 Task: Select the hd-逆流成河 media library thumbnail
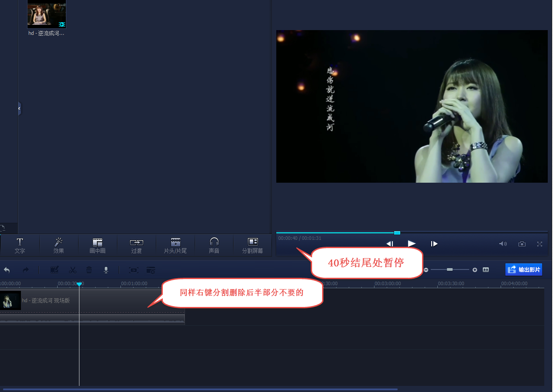tap(47, 14)
